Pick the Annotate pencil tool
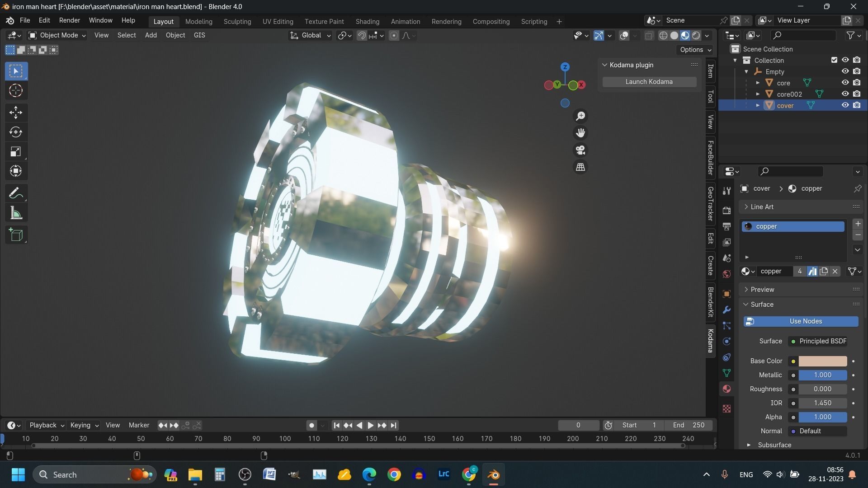This screenshot has width=868, height=488. pyautogui.click(x=16, y=194)
